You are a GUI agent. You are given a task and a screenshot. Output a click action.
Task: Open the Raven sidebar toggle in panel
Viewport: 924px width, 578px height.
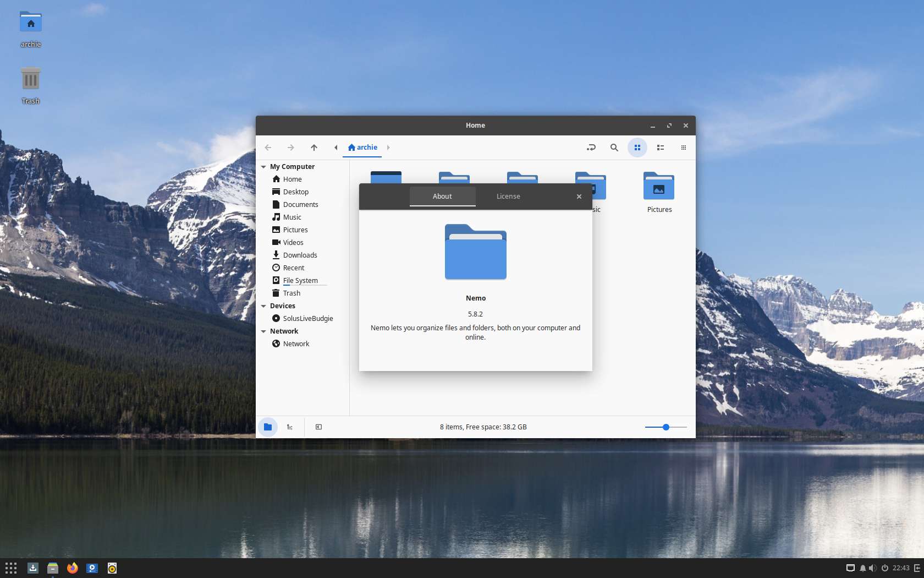point(917,568)
